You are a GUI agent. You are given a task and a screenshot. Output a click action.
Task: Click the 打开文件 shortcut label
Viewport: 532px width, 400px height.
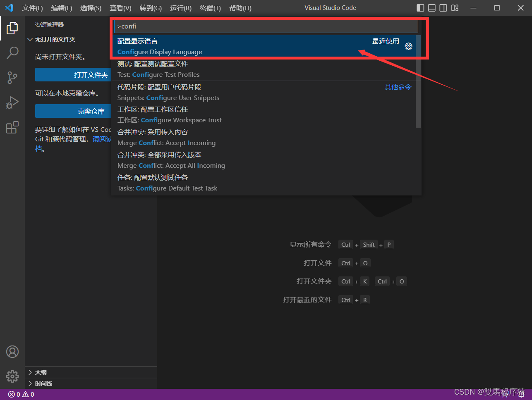318,263
